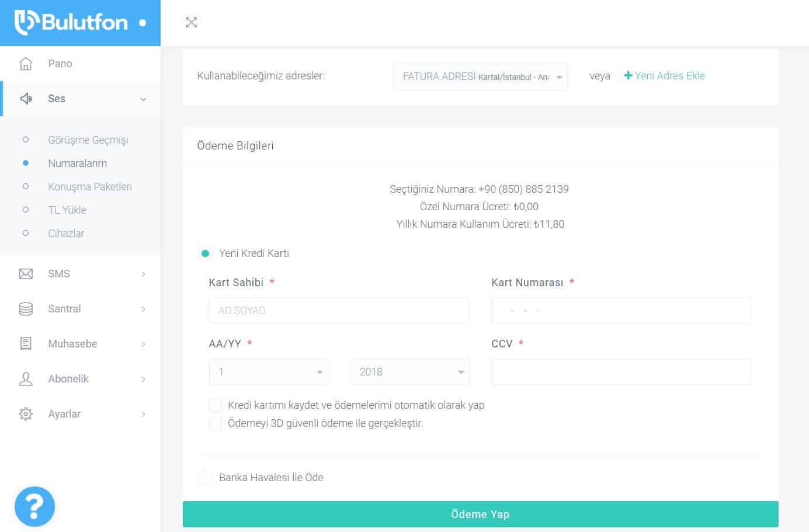Click the Pano home icon
Viewport: 809px width, 532px height.
click(26, 64)
